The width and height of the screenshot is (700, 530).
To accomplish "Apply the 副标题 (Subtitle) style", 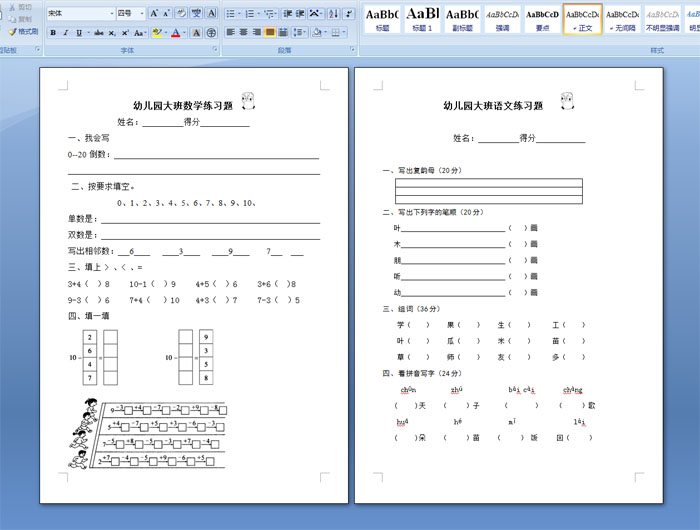I will pos(462,19).
